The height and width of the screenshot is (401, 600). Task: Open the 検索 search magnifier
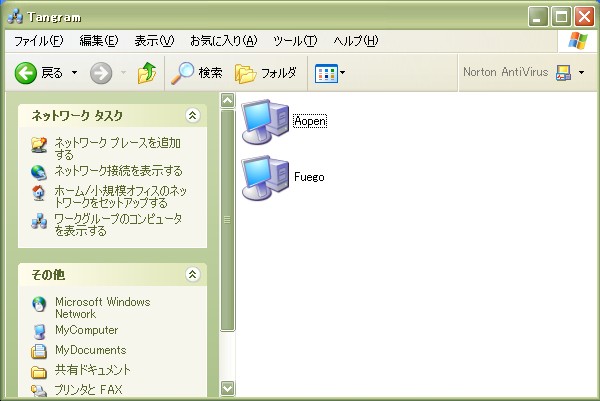click(196, 73)
